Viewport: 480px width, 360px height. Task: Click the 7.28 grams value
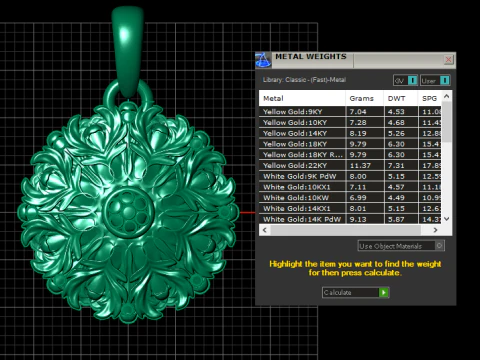358,122
